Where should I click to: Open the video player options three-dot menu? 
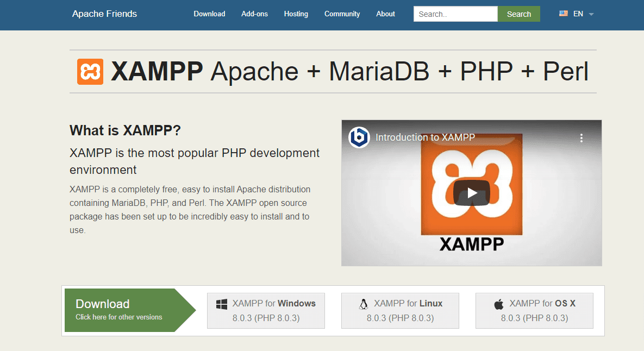582,139
